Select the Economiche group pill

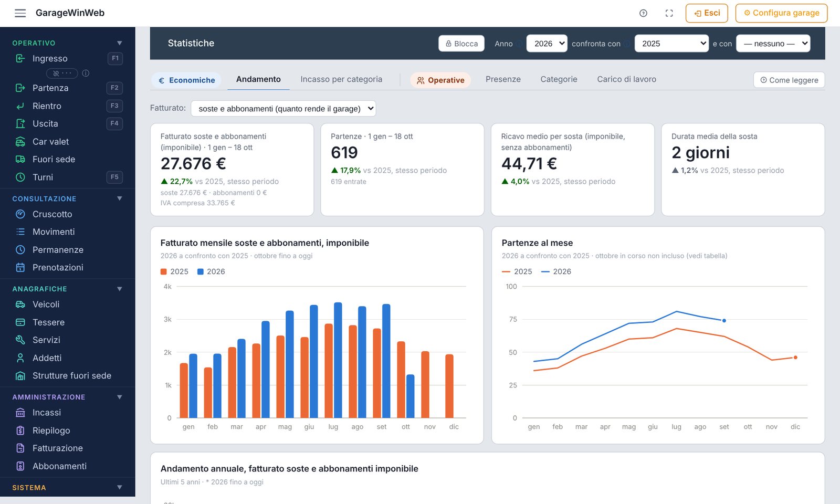186,80
